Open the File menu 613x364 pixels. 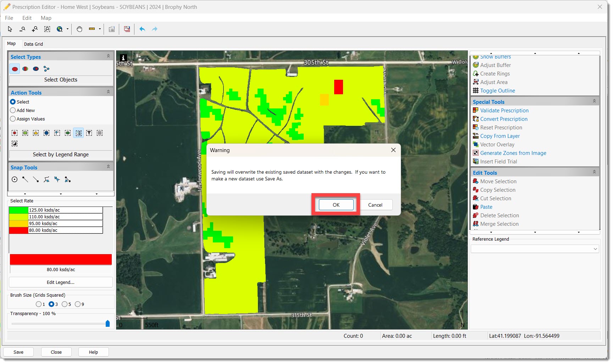9,18
